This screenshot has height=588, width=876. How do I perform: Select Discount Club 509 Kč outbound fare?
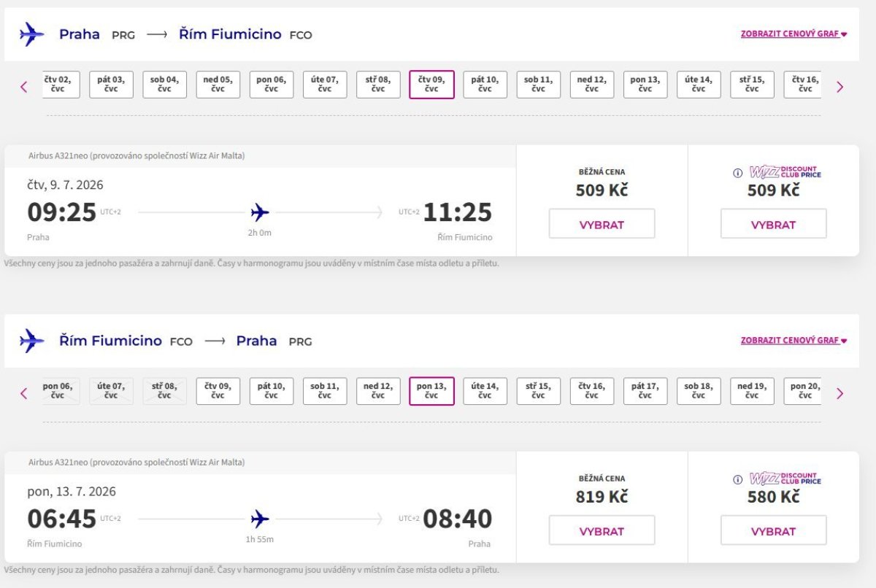pyautogui.click(x=773, y=224)
